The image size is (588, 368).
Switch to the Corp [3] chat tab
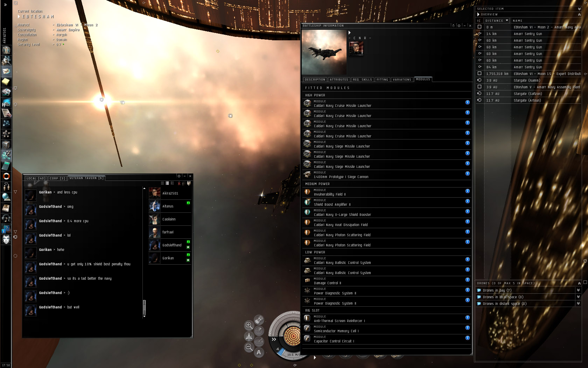(x=57, y=178)
